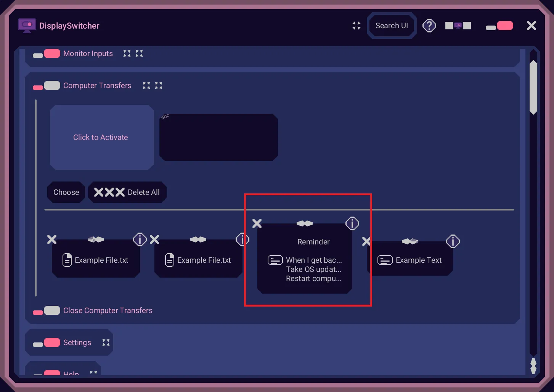
Task: Click the Delete All button
Action: (127, 192)
